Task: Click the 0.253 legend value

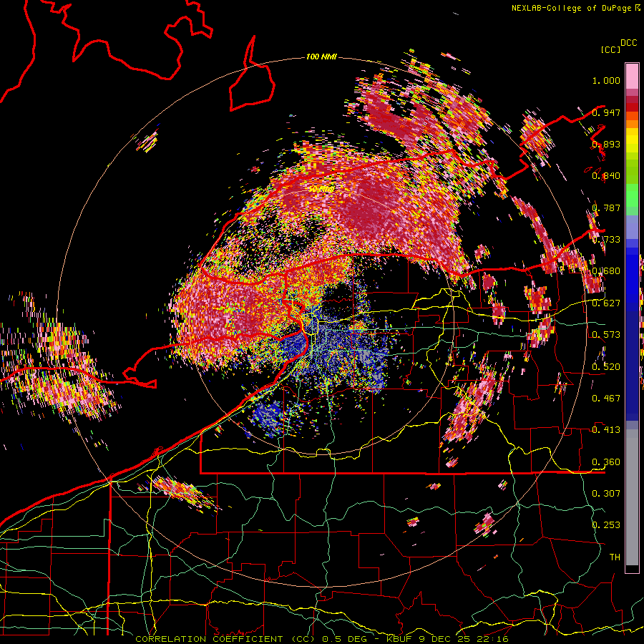Action: [x=606, y=525]
